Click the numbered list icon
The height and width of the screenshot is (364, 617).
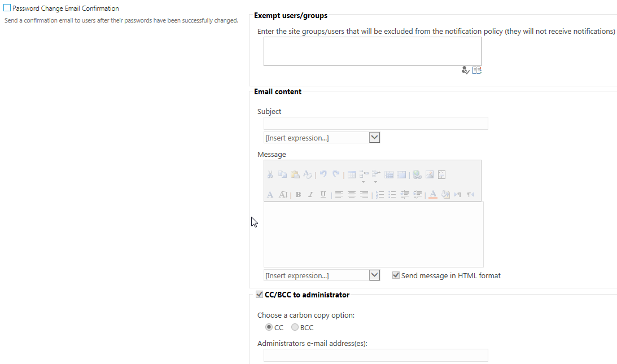(380, 195)
